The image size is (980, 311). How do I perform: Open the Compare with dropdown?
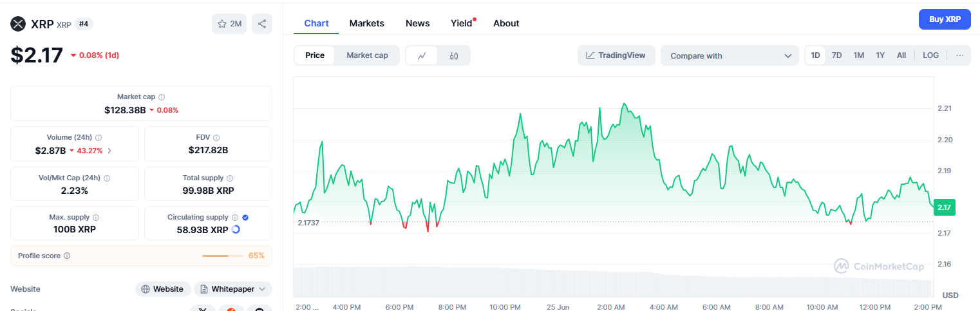pyautogui.click(x=730, y=55)
